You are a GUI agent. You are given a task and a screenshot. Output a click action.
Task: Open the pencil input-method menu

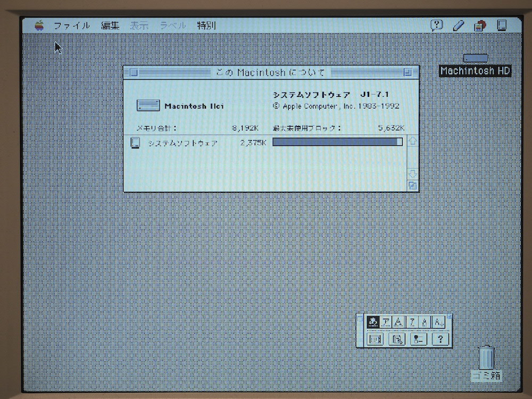pyautogui.click(x=459, y=26)
